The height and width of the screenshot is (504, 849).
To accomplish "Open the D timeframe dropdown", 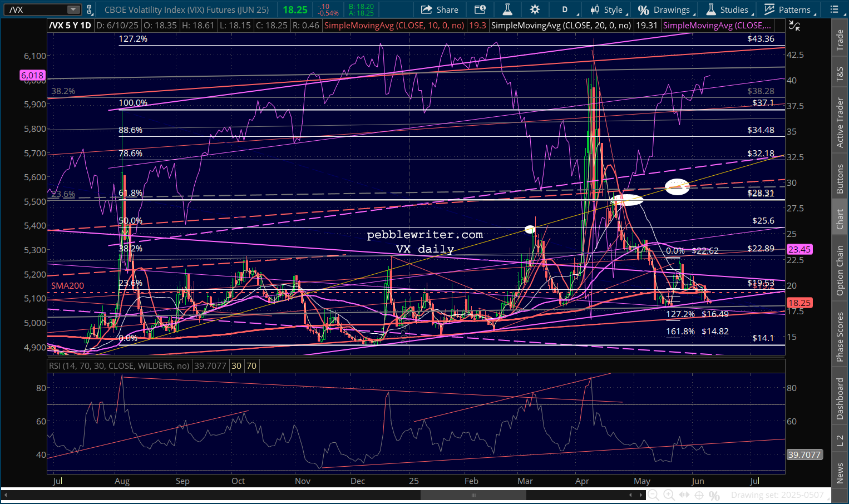I will point(567,9).
